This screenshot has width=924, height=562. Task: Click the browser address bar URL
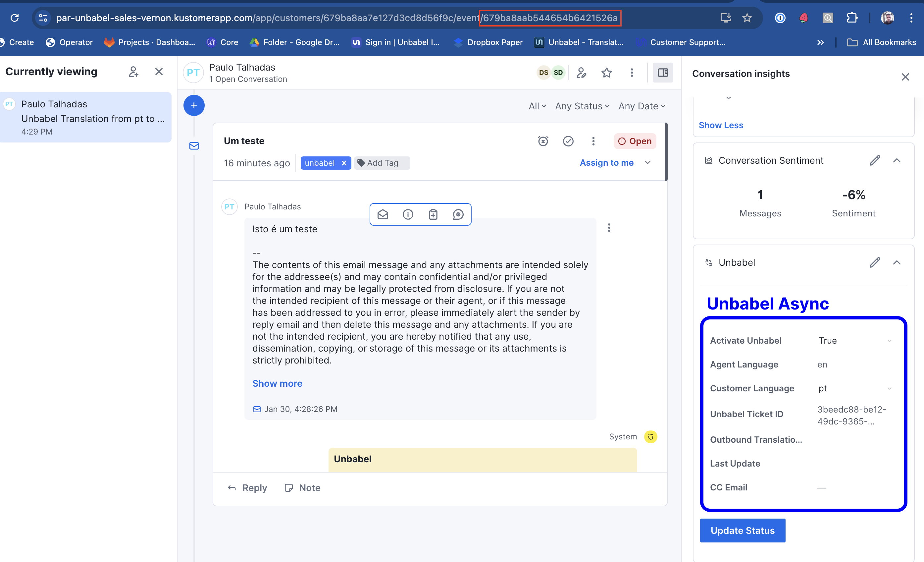coord(337,18)
